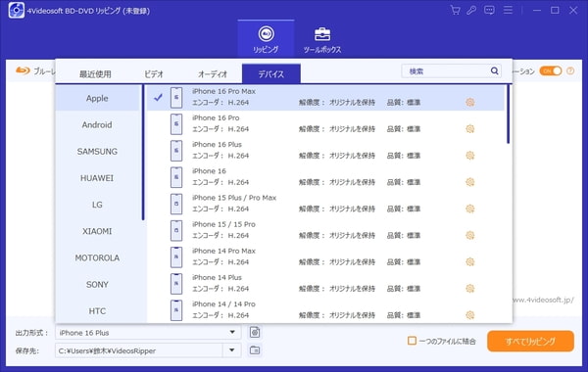Open settings gear for iPhone 14 Plus
The width and height of the screenshot is (588, 372).
[469, 289]
